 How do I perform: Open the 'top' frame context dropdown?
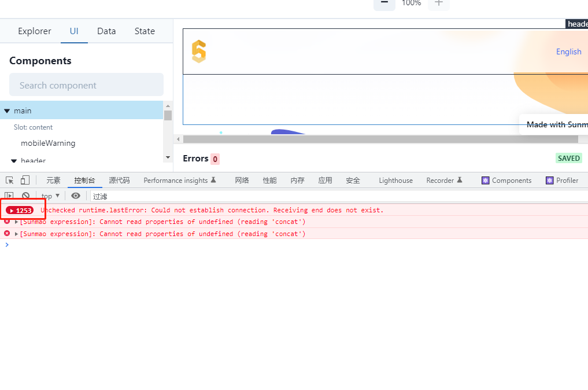coord(50,196)
